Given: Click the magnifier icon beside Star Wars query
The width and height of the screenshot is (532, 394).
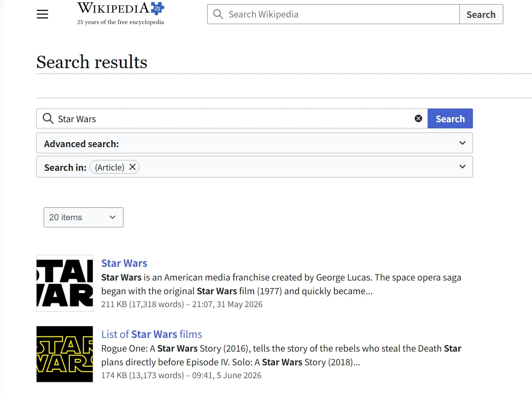Looking at the screenshot, I should click(x=48, y=119).
